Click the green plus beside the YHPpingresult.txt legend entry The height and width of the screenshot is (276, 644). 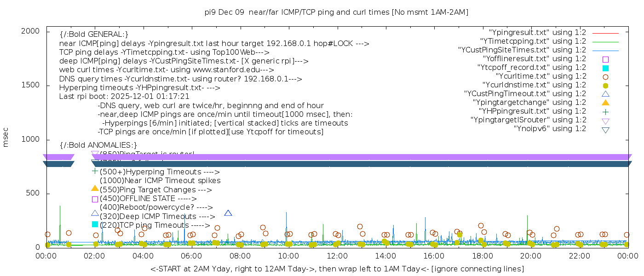click(x=605, y=111)
